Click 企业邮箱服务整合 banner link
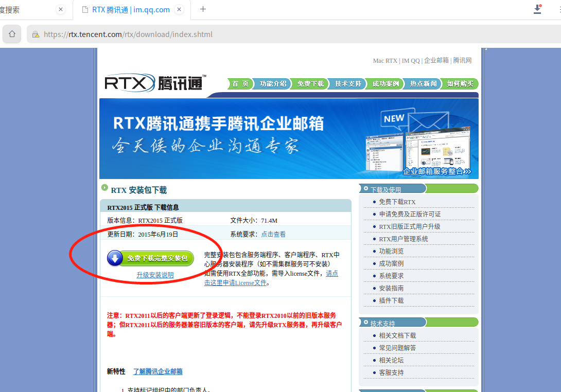The height and width of the screenshot is (392, 561). coord(437,171)
